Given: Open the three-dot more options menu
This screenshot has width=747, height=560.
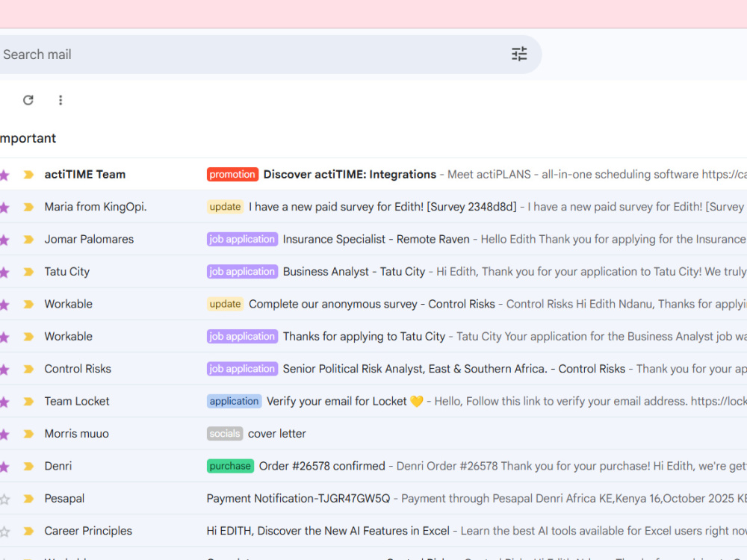Looking at the screenshot, I should (60, 100).
